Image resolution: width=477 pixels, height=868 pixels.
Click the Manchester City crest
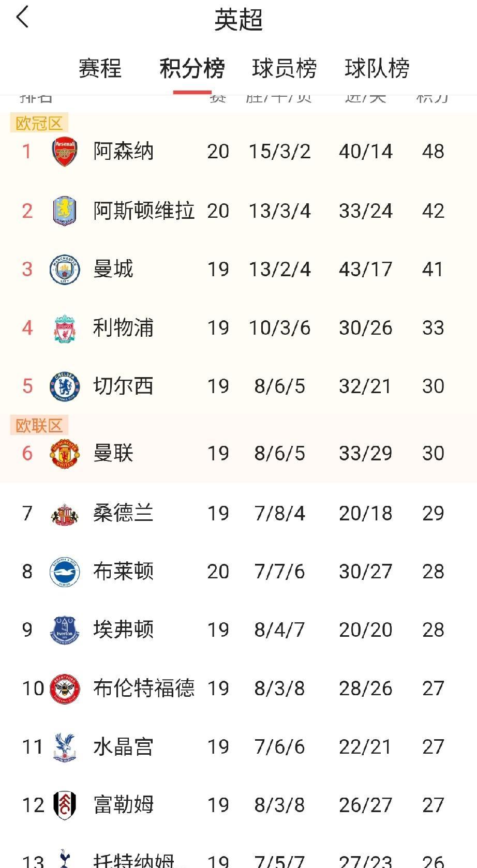65,270
